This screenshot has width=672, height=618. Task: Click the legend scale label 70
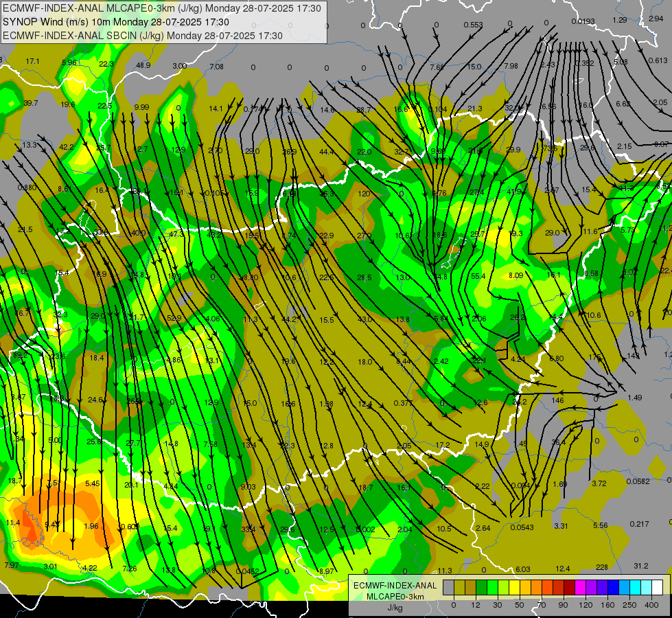tap(542, 605)
